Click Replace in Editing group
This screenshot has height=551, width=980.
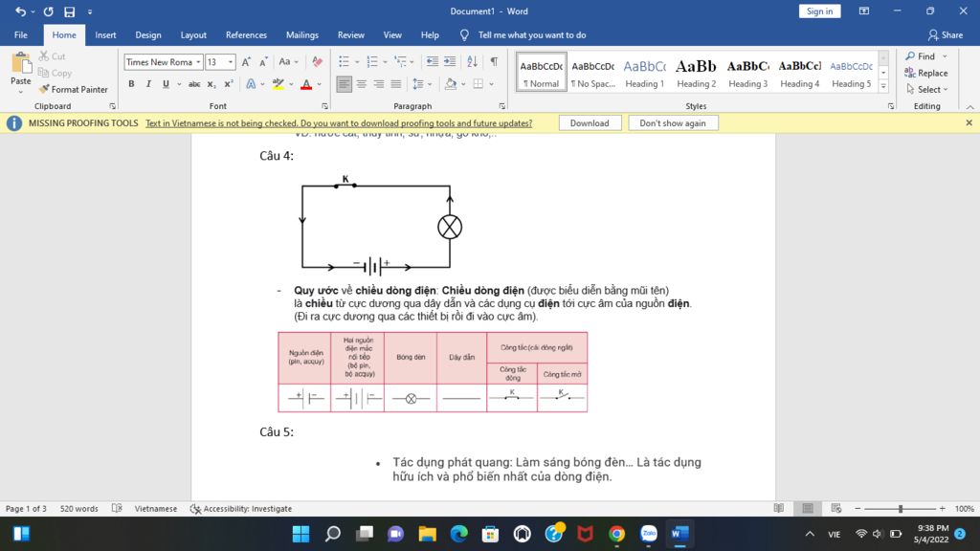pos(926,73)
